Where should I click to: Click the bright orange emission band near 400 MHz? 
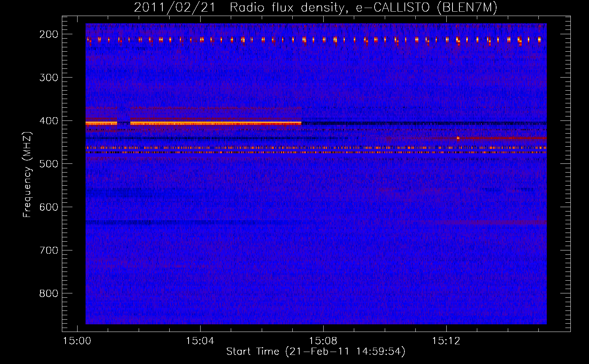pyautogui.click(x=216, y=123)
